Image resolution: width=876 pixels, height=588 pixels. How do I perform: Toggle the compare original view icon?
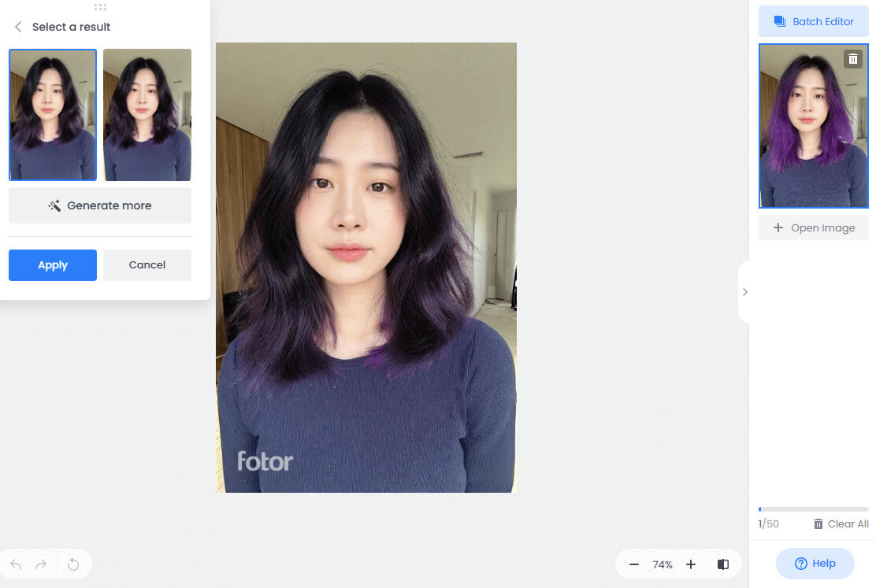[x=723, y=564]
